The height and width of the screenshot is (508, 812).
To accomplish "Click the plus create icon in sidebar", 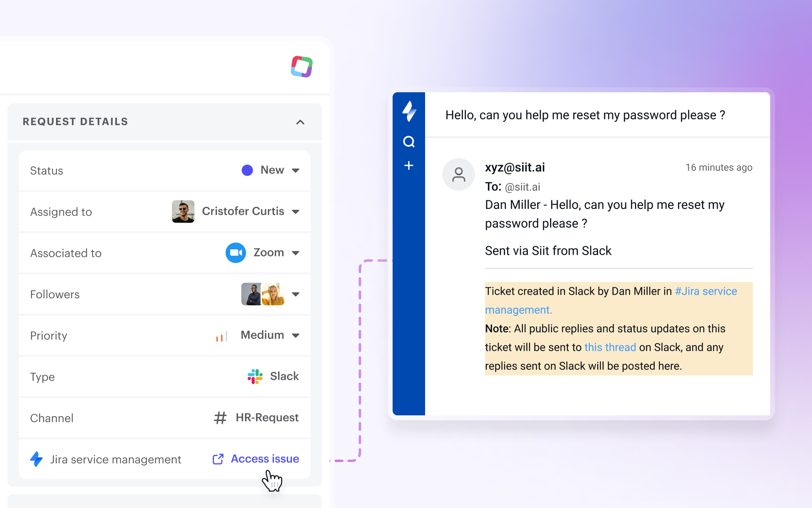I will [409, 165].
